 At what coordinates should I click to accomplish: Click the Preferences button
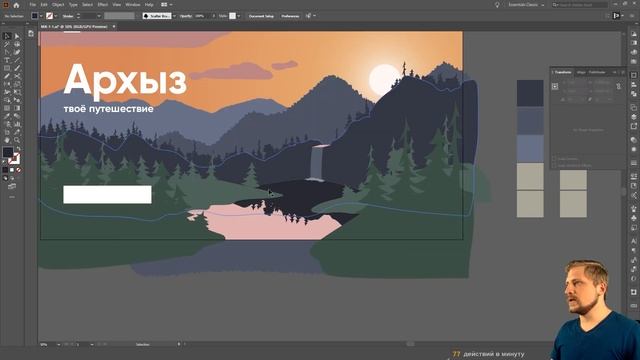(x=290, y=16)
